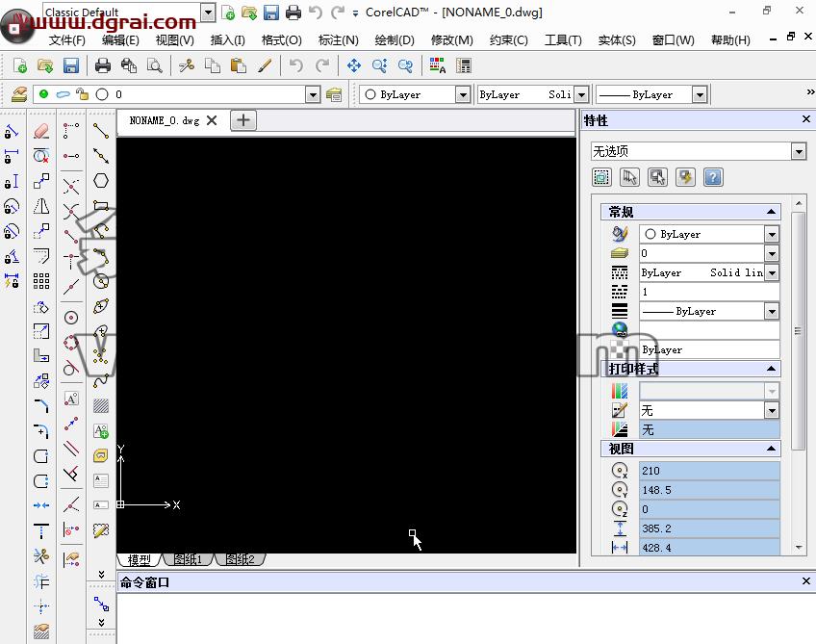Collapse the 常规 section
Screen dimensions: 816x644
771,212
